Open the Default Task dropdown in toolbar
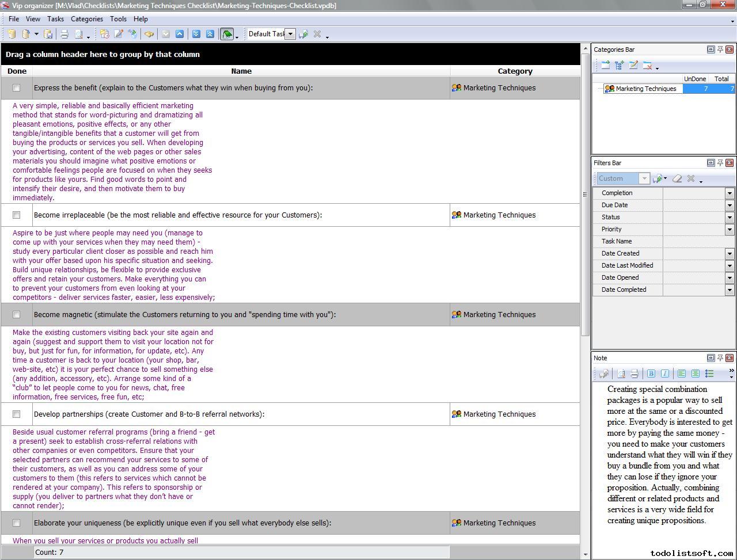 290,34
